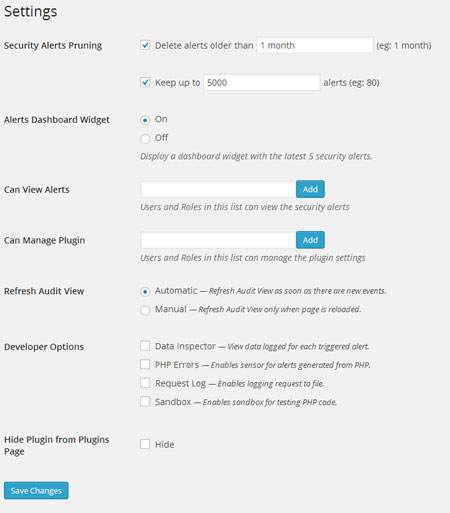This screenshot has height=513, width=450.
Task: Click the Save Changes button
Action: [x=36, y=490]
